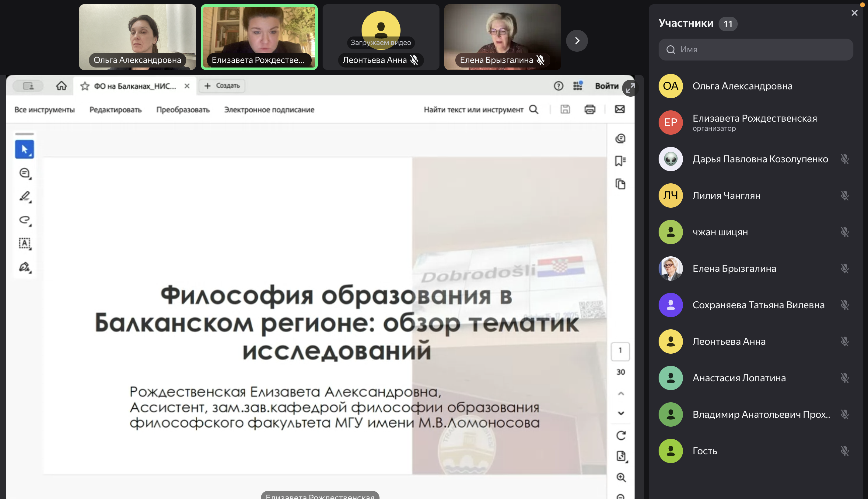This screenshot has height=499, width=868.
Task: Toggle microphone icon next to Гость
Action: 844,451
